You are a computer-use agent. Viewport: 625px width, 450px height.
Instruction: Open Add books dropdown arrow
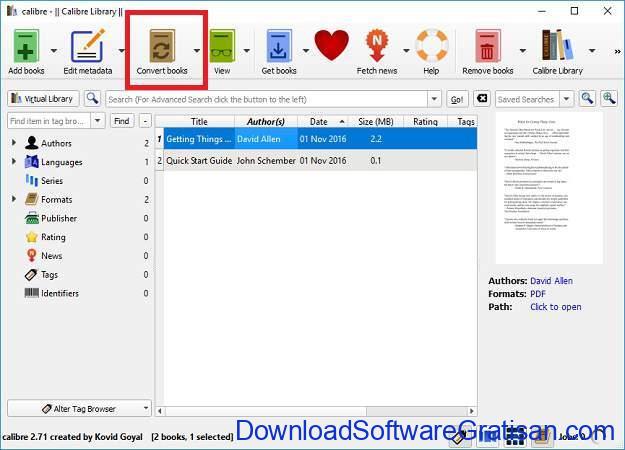click(x=54, y=51)
